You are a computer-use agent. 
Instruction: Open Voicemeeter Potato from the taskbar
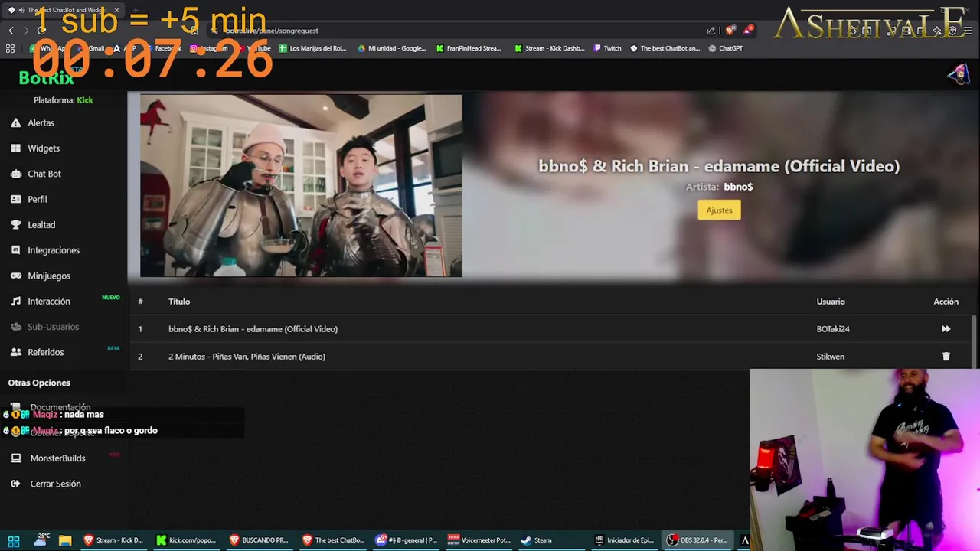479,540
